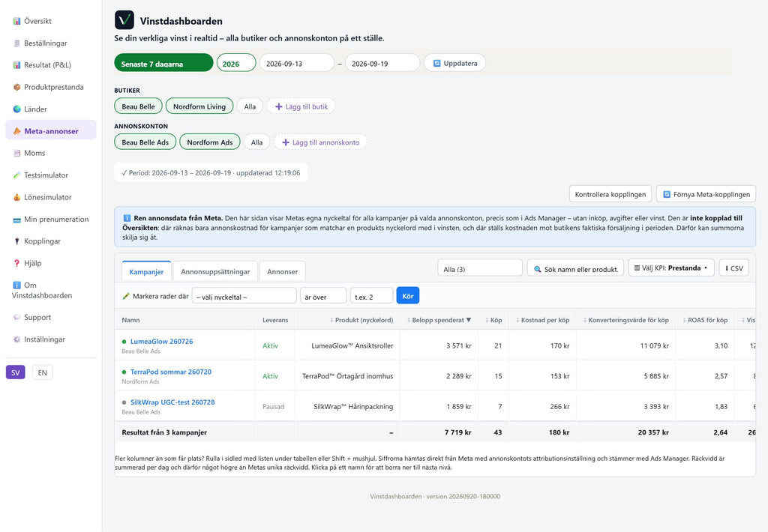The height and width of the screenshot is (532, 768).
Task: Toggle the Beau Belle Ads account chip
Action: 145,142
